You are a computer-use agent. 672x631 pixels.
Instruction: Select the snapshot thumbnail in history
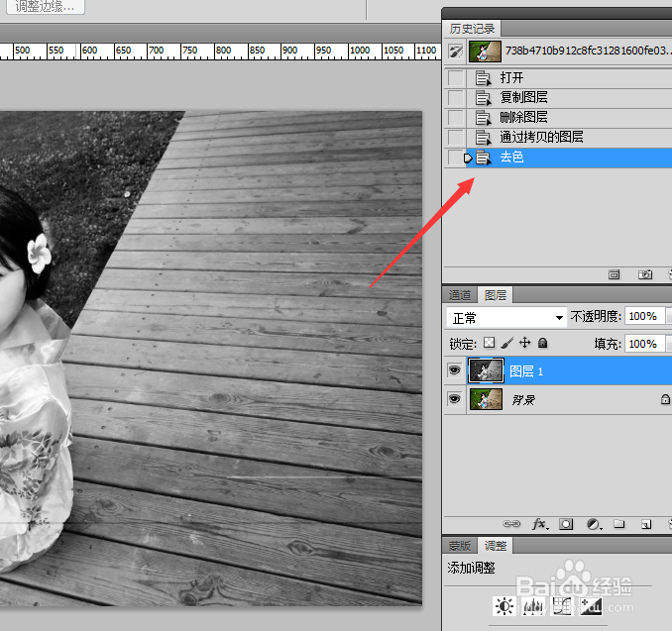[485, 52]
